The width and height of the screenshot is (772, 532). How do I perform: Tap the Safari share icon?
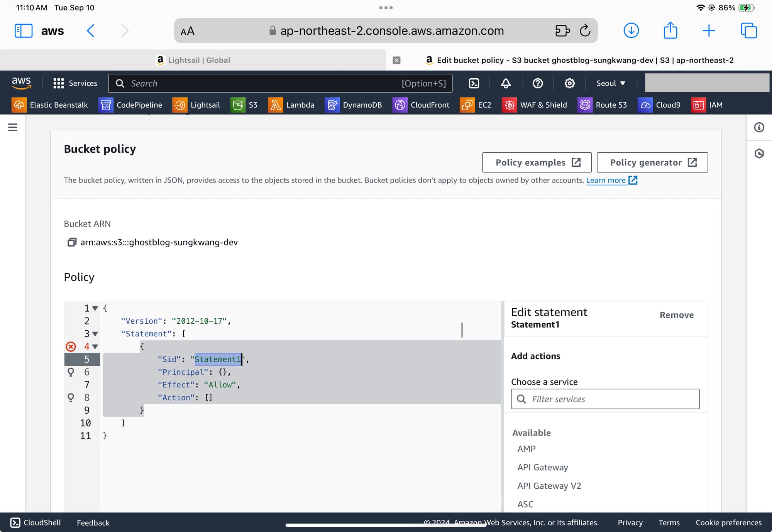pos(670,30)
